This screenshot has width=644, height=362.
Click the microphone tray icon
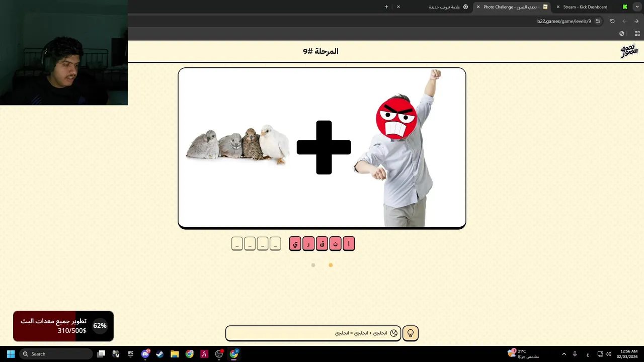click(575, 354)
